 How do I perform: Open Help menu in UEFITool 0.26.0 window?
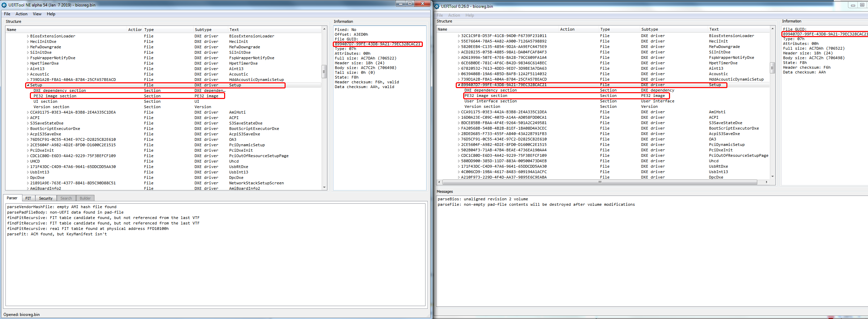click(x=470, y=15)
